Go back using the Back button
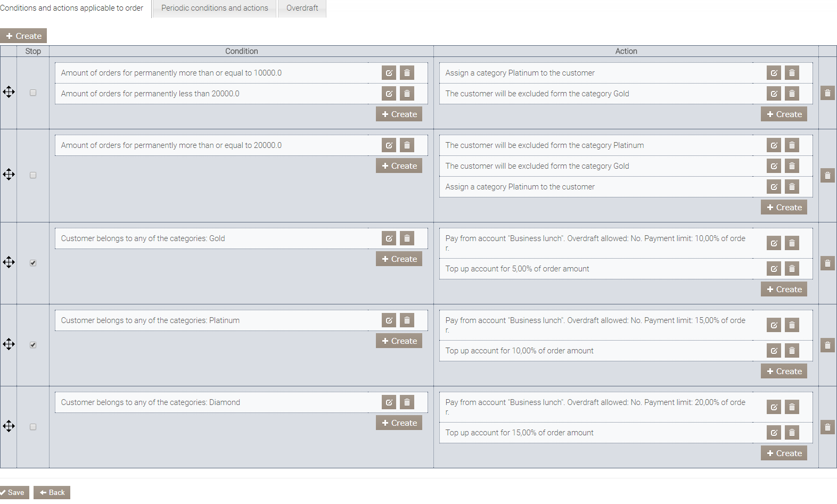837x504 pixels. (x=52, y=492)
